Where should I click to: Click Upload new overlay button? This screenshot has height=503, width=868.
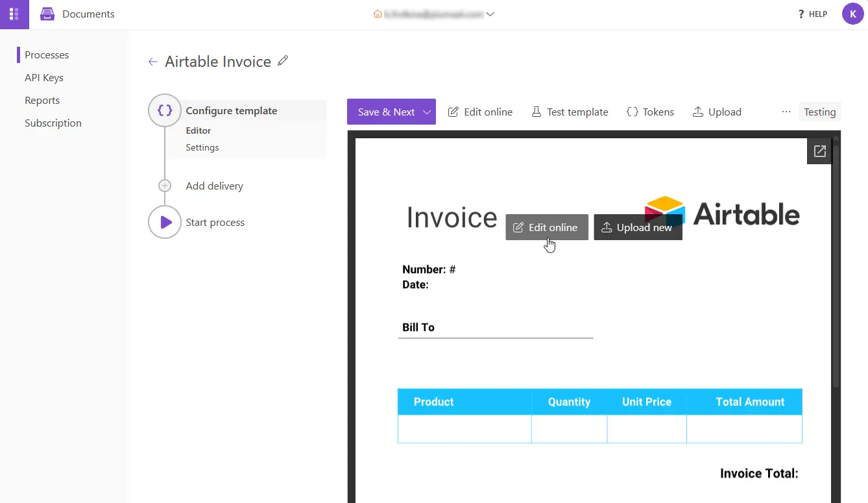click(638, 227)
